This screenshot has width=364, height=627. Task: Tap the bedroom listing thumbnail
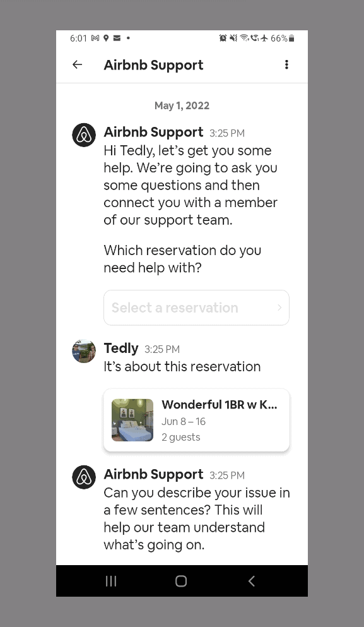pyautogui.click(x=132, y=420)
